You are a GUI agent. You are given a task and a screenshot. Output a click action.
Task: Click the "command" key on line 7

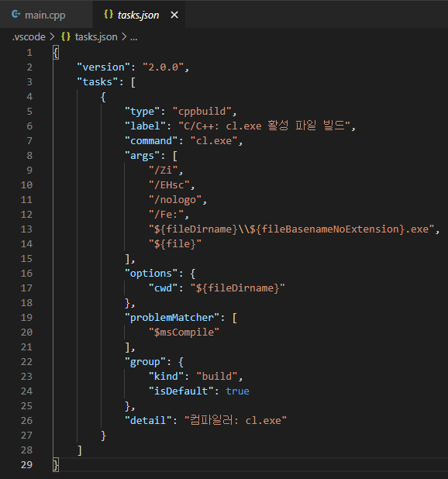(x=151, y=141)
